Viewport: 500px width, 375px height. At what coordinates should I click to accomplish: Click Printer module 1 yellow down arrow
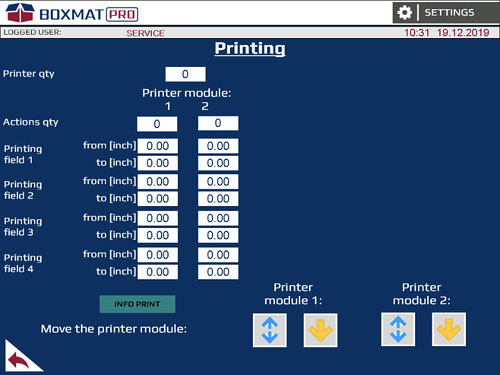(320, 330)
